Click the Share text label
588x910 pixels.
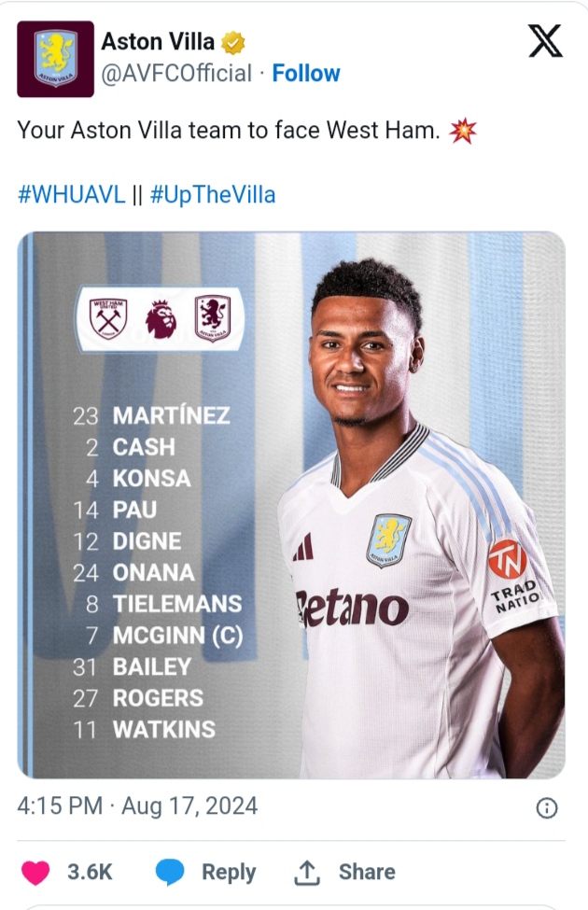pyautogui.click(x=367, y=873)
